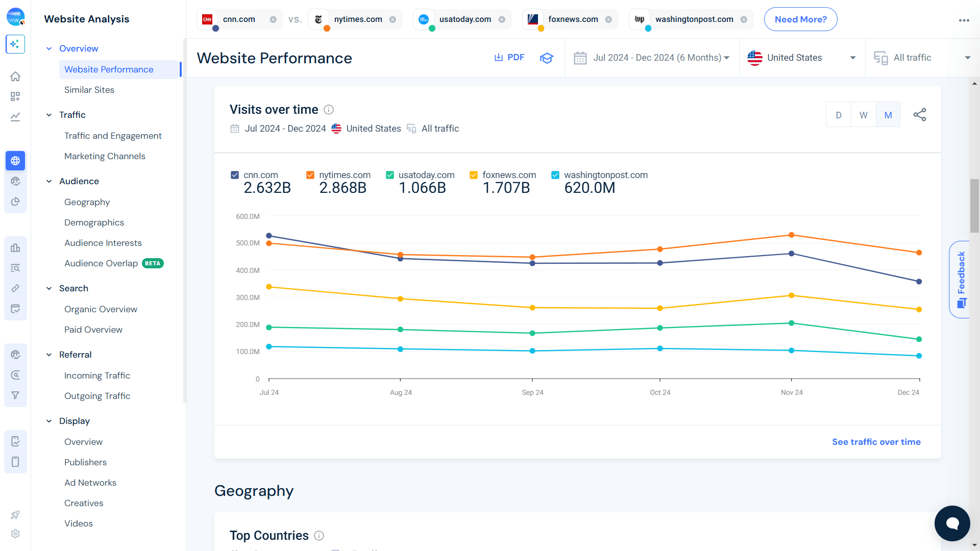
Task: Share the Visits over time chart
Action: 920,115
